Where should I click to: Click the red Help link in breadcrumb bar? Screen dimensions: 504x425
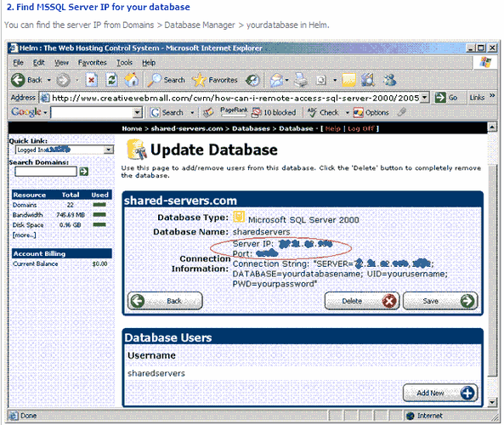(x=332, y=128)
